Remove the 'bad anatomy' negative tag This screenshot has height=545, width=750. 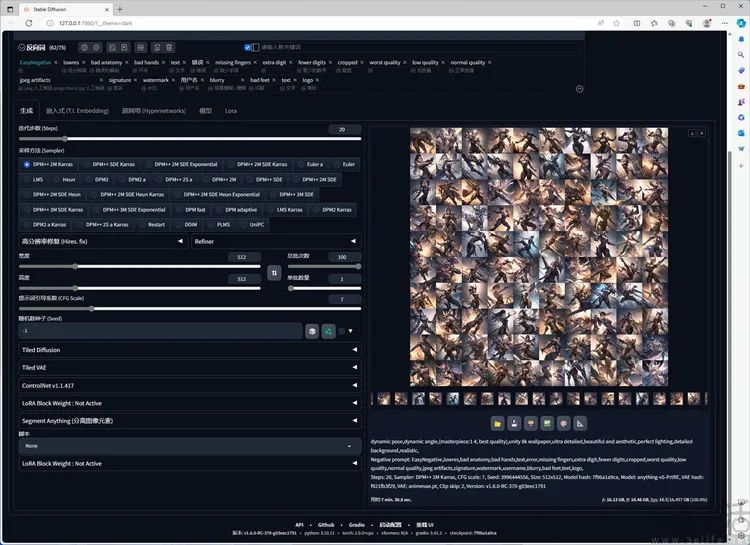[127, 63]
